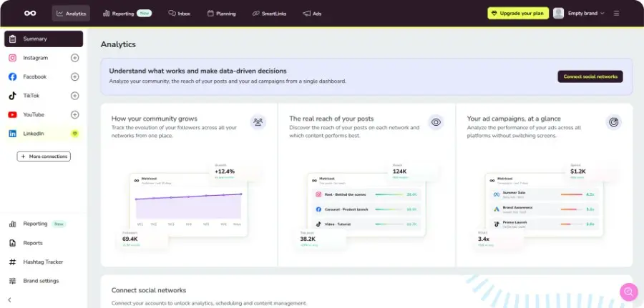Go to the Inbox tab
The width and height of the screenshot is (644, 308).
pos(179,14)
